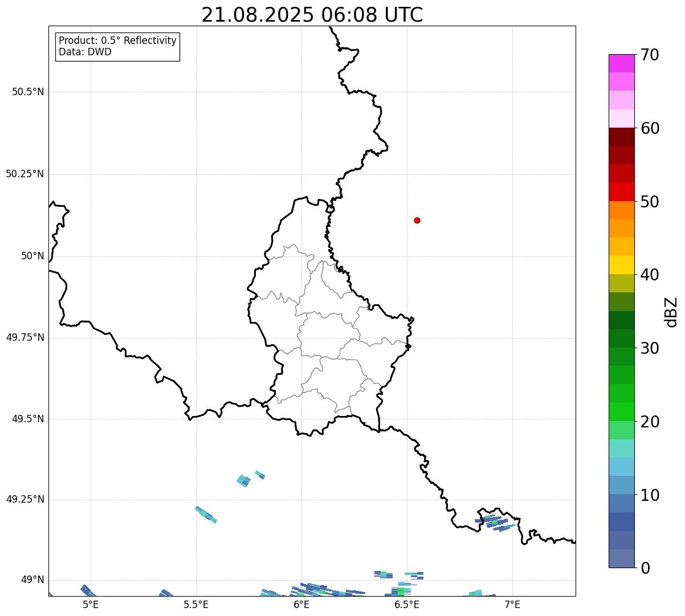This screenshot has width=685, height=616.
Task: Click the radar echo near 5.5°E 49.2°N
Action: pyautogui.click(x=206, y=515)
